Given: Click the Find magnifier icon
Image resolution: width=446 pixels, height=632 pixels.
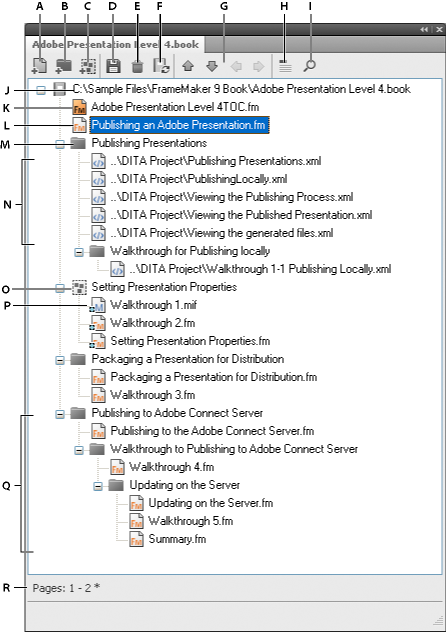Looking at the screenshot, I should [309, 66].
